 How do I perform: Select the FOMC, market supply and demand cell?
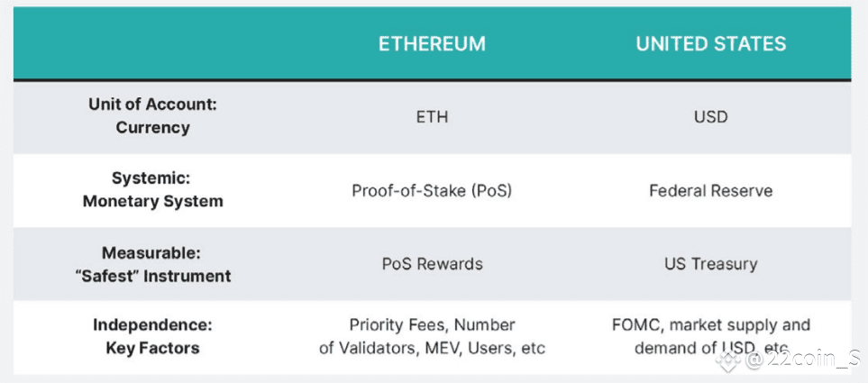(x=711, y=336)
